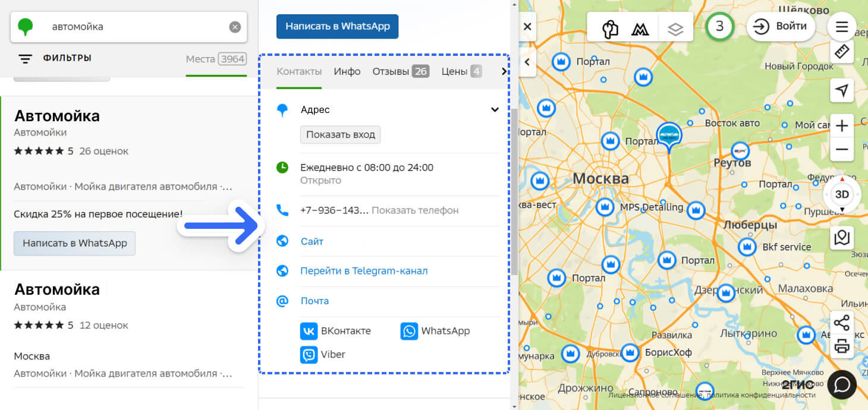Image resolution: width=868 pixels, height=410 pixels.
Task: Open the Сайт link
Action: click(x=312, y=241)
